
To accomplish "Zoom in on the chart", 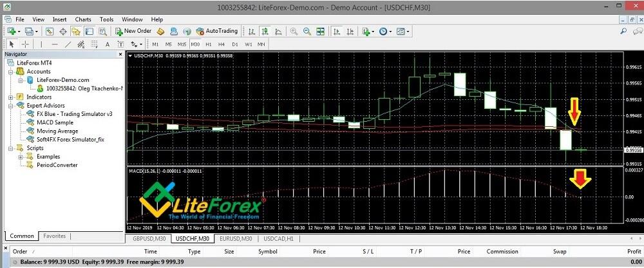I will click(294, 31).
